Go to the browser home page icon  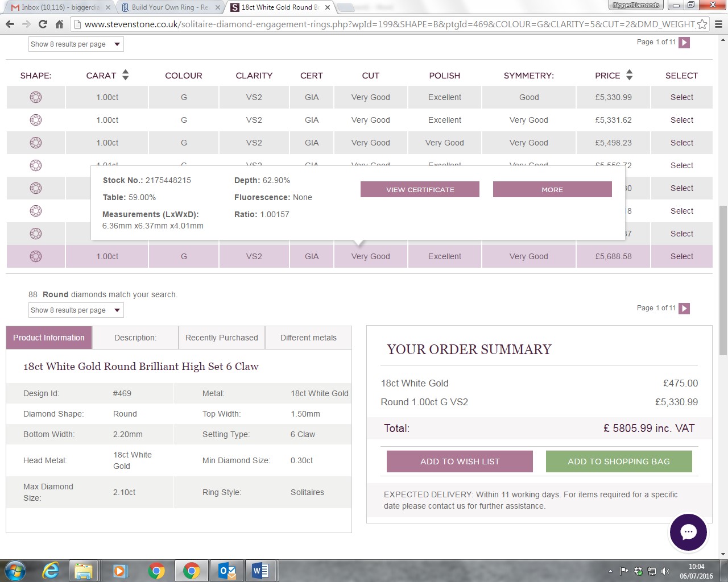[x=59, y=24]
